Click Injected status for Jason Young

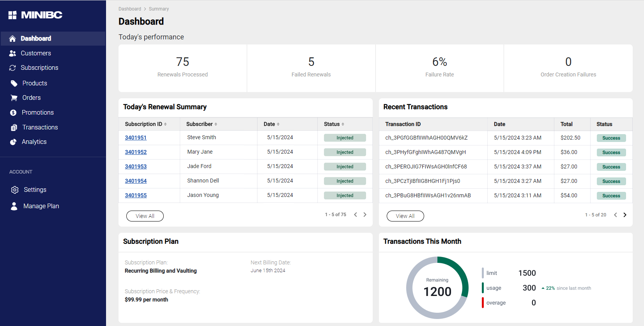tap(345, 195)
